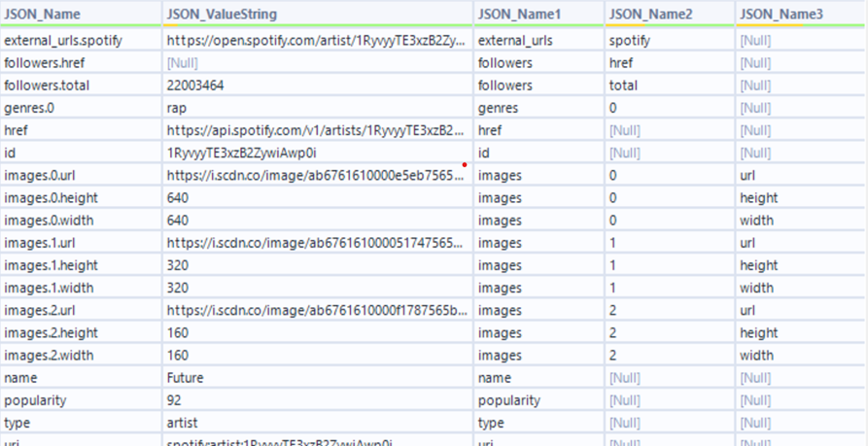
Task: Select the JSON_Name1 column header
Action: coord(538,14)
